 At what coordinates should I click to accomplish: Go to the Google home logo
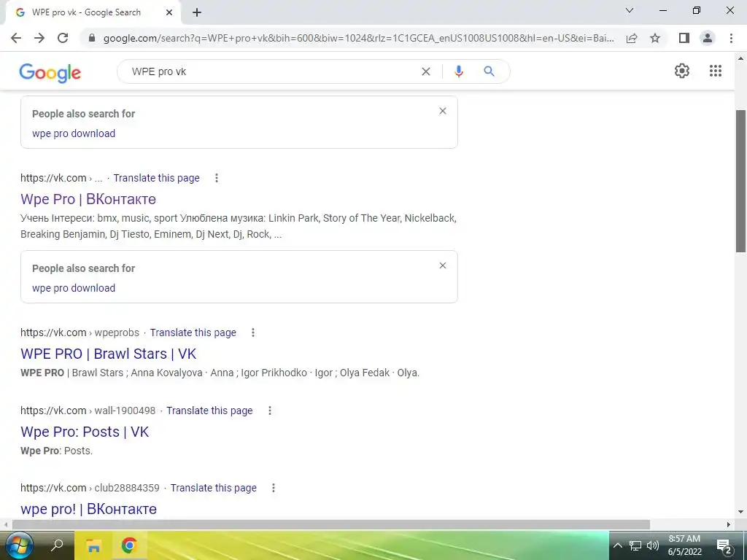(50, 72)
